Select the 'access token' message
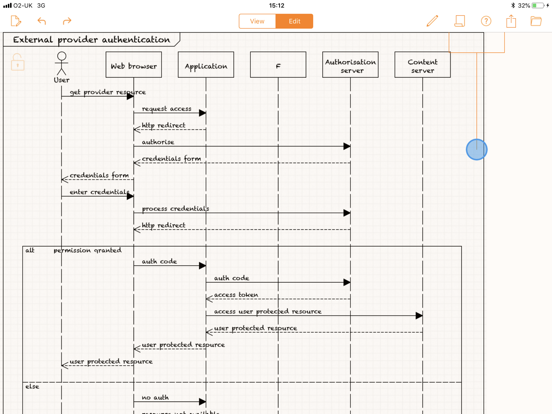552x414 pixels. [x=236, y=295]
